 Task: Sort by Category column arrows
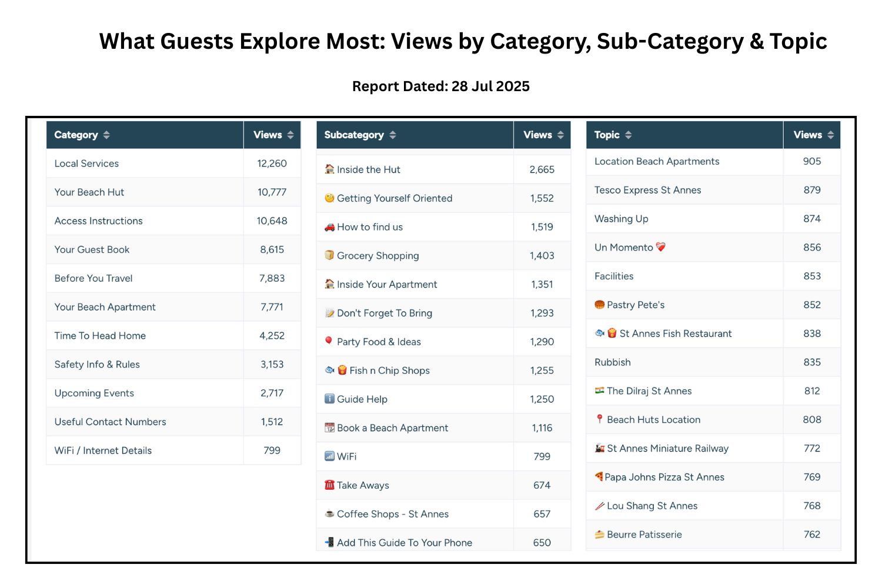coord(106,135)
